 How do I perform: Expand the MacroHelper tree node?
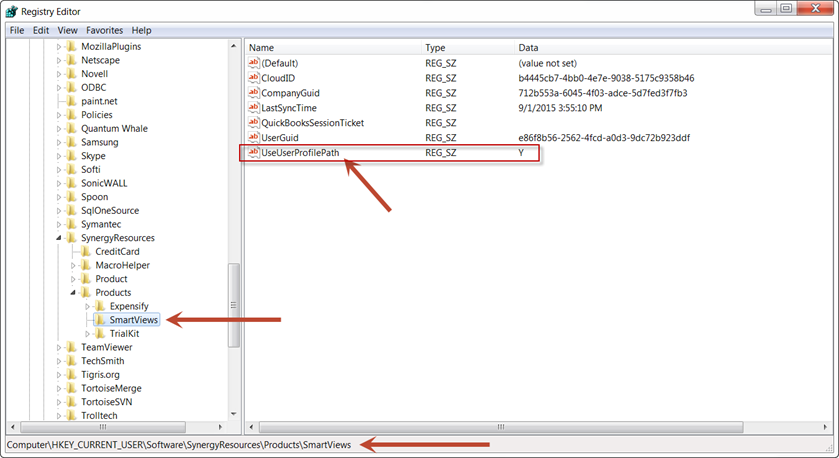click(x=73, y=265)
